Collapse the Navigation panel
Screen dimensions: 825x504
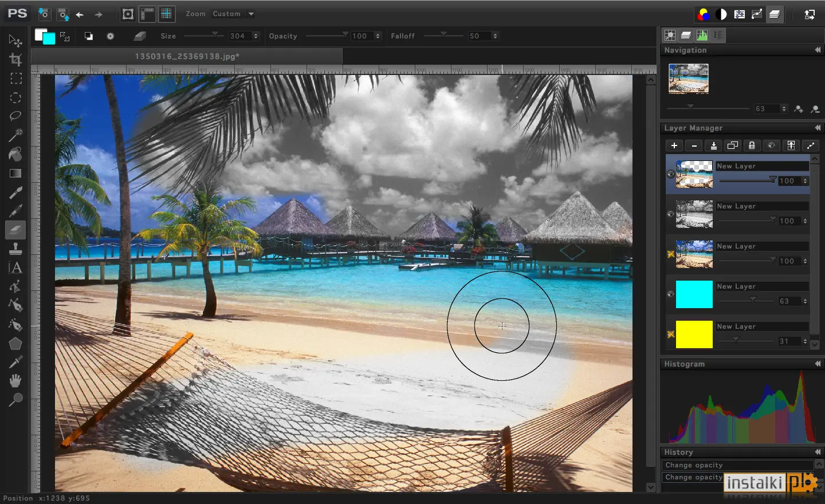pos(818,50)
